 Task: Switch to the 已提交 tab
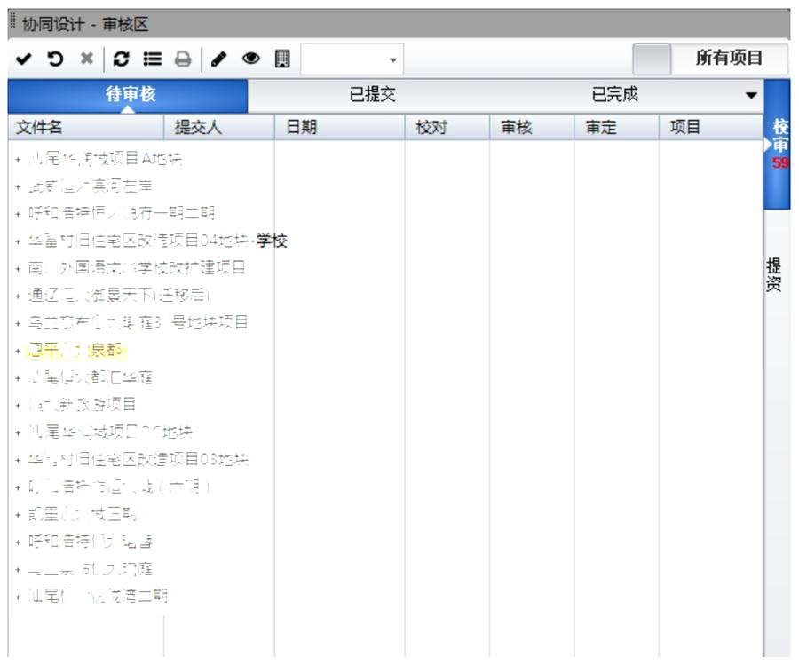(x=373, y=95)
